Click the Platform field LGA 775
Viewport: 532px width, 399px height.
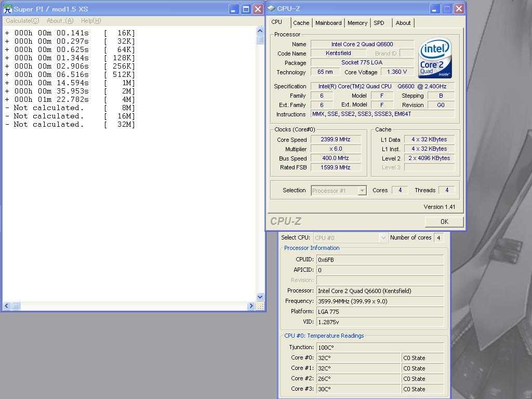pyautogui.click(x=380, y=312)
